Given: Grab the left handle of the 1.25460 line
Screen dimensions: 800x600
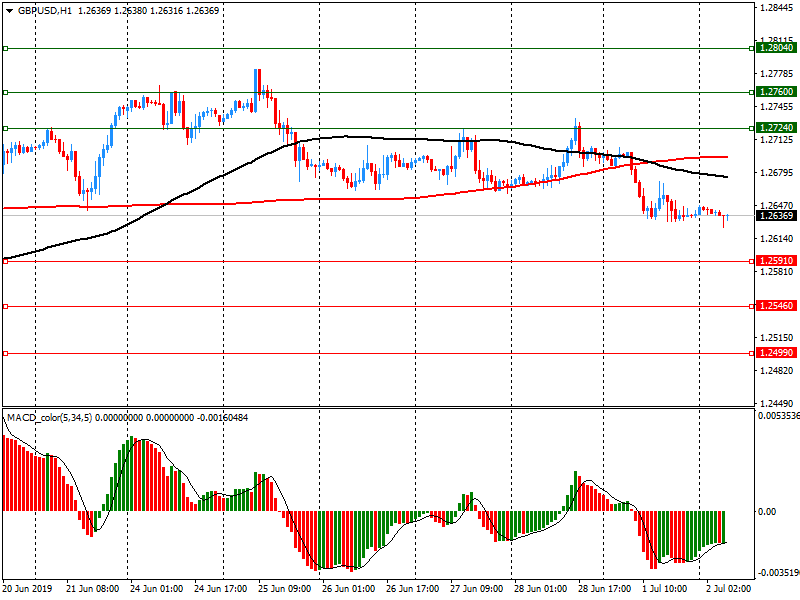Looking at the screenshot, I should click(x=6, y=307).
